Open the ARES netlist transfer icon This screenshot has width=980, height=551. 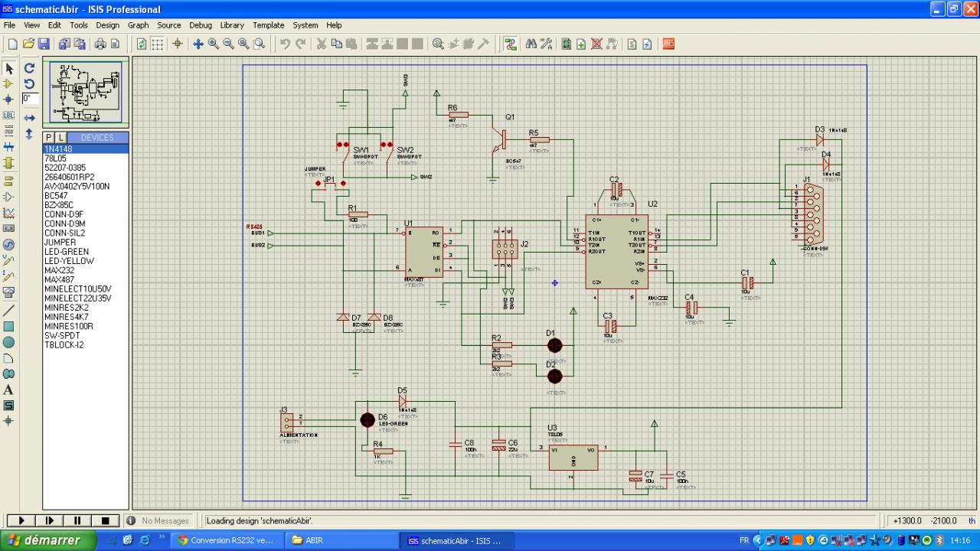[668, 44]
